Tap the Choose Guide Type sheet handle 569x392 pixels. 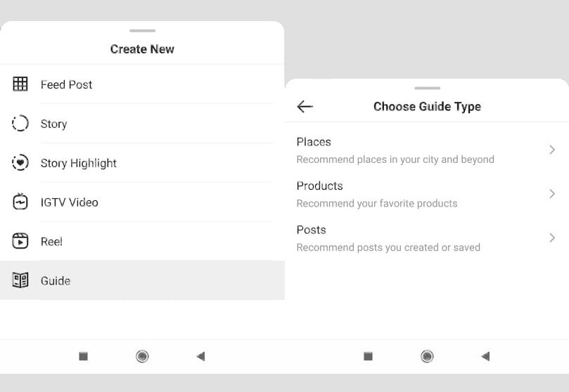pyautogui.click(x=427, y=88)
